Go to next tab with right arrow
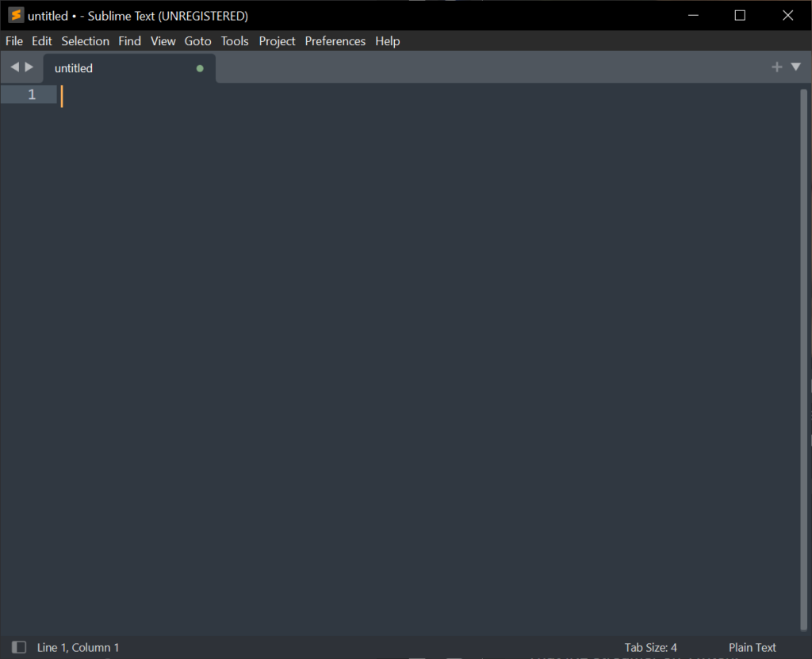 pos(29,67)
